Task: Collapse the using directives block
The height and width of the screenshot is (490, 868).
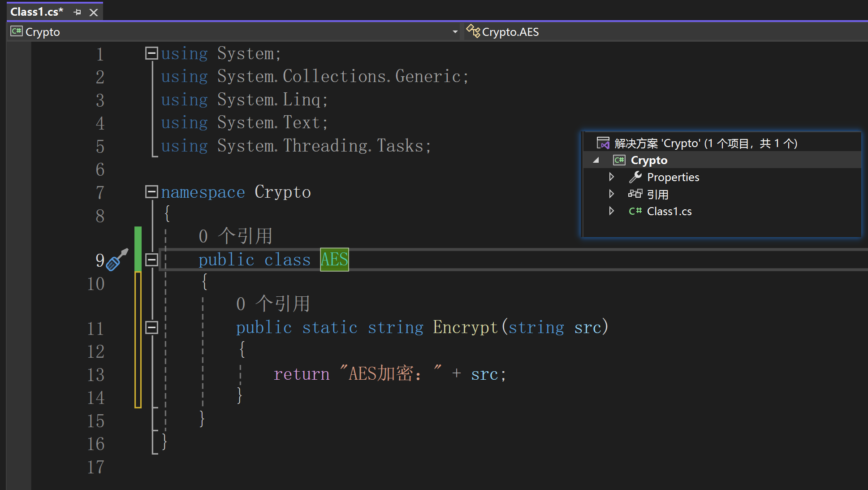Action: click(151, 53)
